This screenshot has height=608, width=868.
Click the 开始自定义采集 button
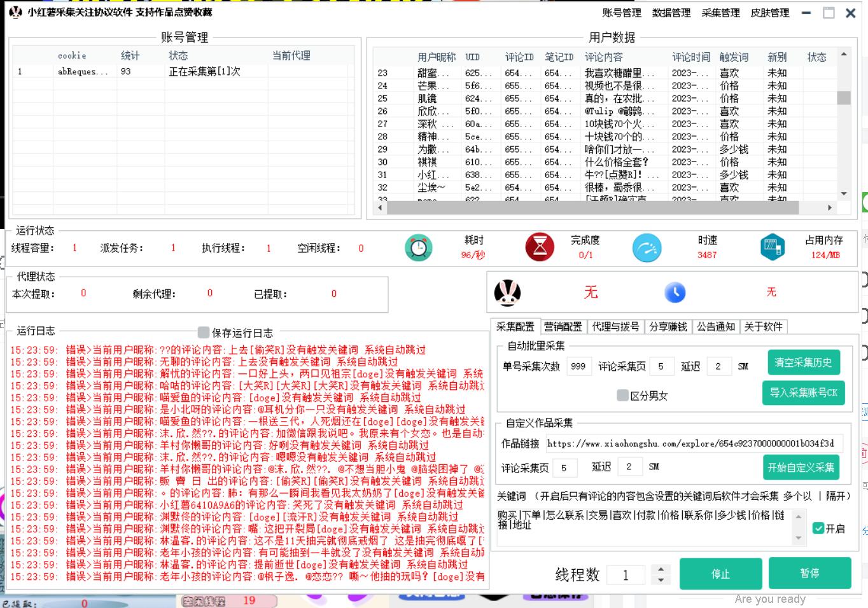pos(801,467)
